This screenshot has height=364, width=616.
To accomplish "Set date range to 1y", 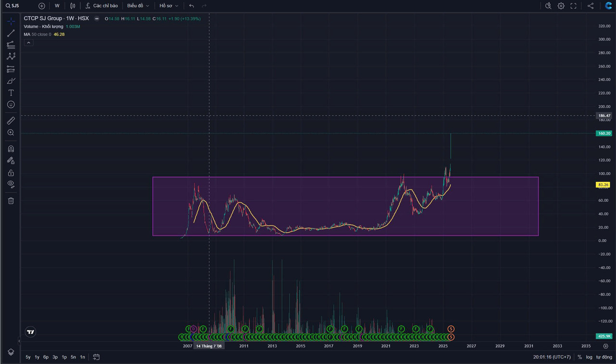I will (37, 357).
